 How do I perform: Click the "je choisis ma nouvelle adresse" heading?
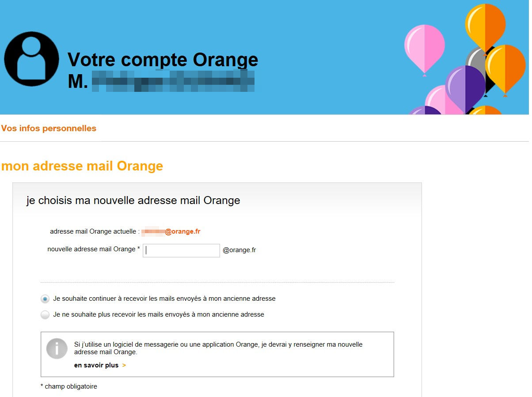(x=133, y=200)
